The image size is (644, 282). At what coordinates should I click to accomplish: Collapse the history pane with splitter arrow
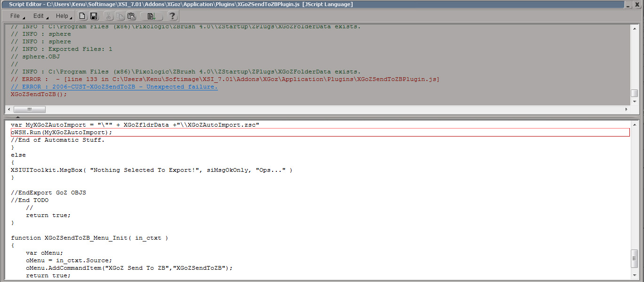(17, 117)
